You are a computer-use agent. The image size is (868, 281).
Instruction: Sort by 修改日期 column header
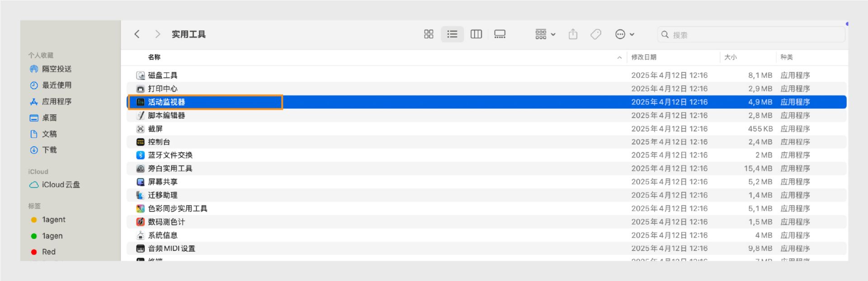644,57
